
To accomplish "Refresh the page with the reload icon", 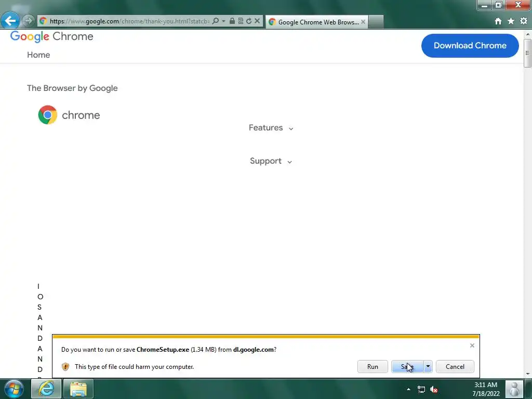I will [x=249, y=21].
